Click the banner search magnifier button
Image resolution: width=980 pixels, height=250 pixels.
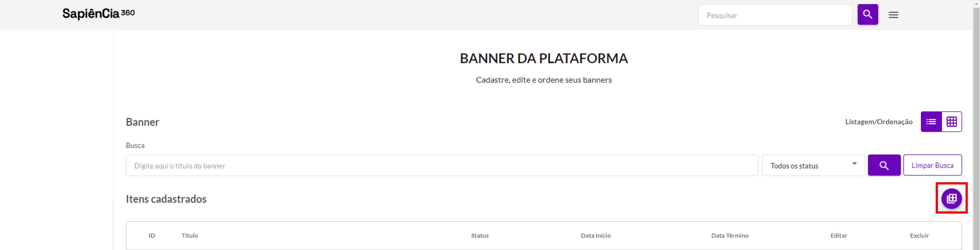point(884,165)
